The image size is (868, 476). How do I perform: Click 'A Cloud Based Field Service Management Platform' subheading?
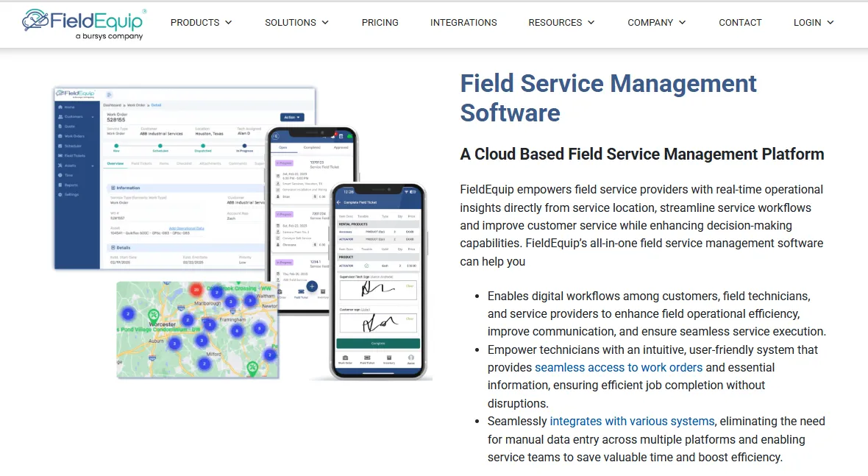(641, 154)
